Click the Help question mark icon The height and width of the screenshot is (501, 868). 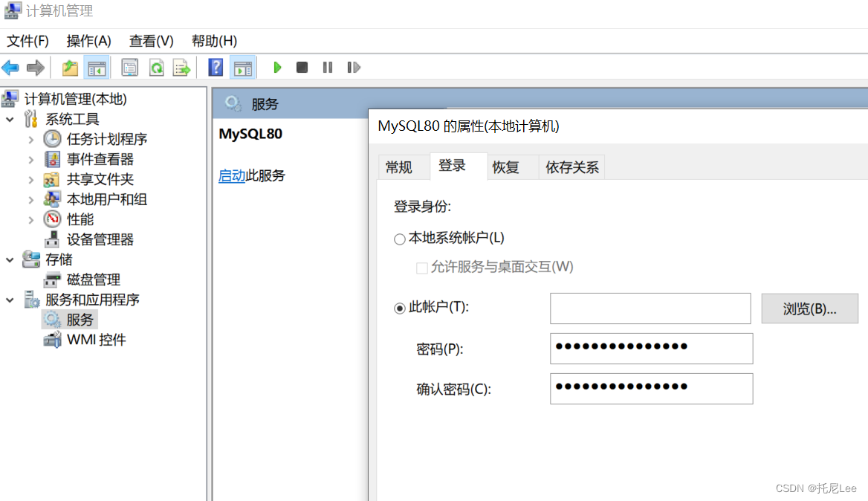215,67
